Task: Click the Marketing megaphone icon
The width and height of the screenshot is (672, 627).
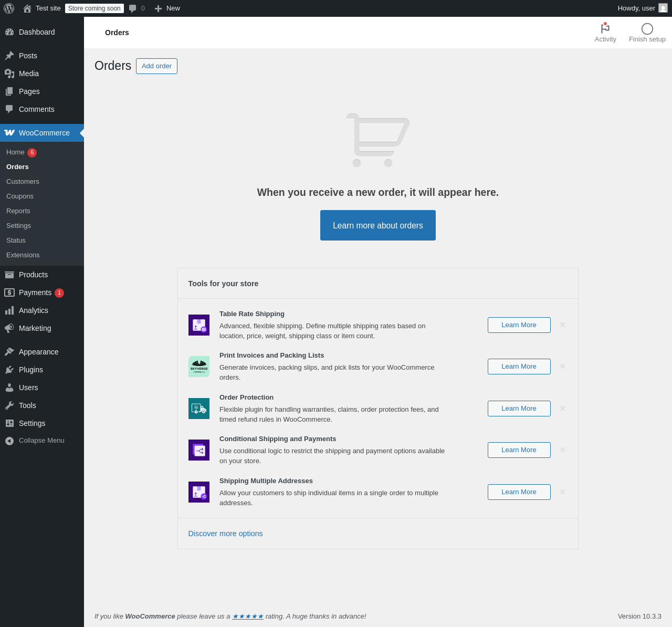Action: 9,328
